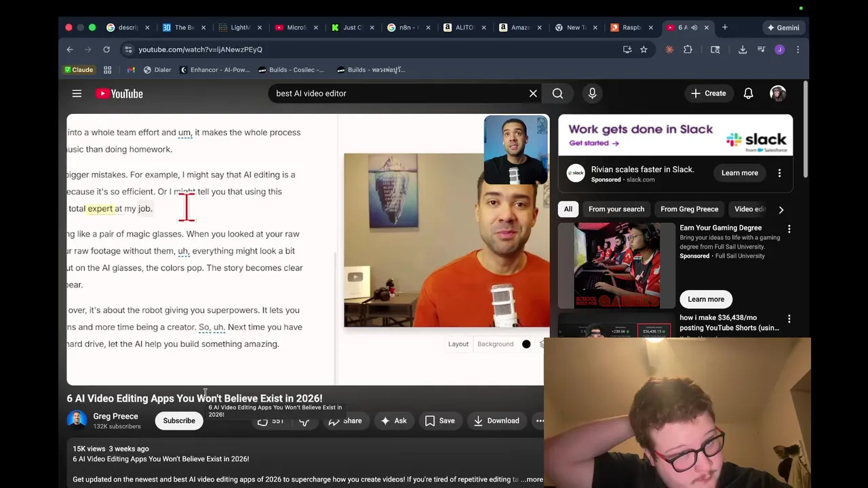The image size is (868, 488).
Task: Open the site information icon in the address bar
Action: coord(129,49)
